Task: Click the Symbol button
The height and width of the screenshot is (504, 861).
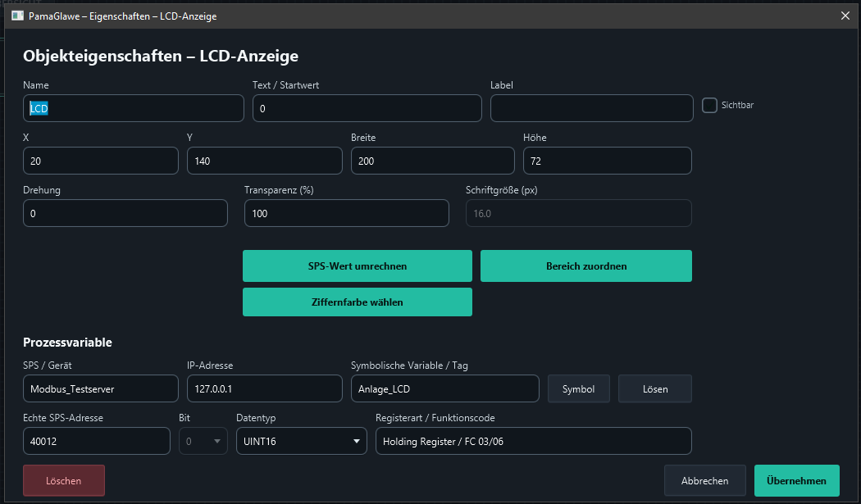Action: [x=579, y=388]
